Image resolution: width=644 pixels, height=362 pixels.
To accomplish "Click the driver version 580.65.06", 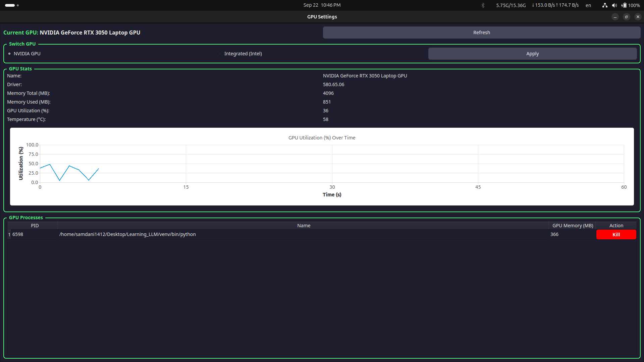I will [x=333, y=84].
